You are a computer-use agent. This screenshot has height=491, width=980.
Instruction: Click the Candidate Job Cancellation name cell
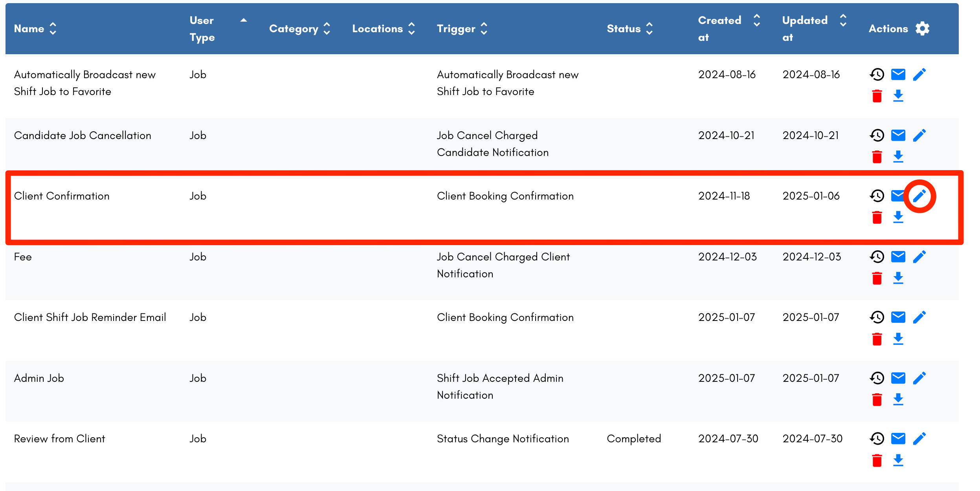coord(83,135)
